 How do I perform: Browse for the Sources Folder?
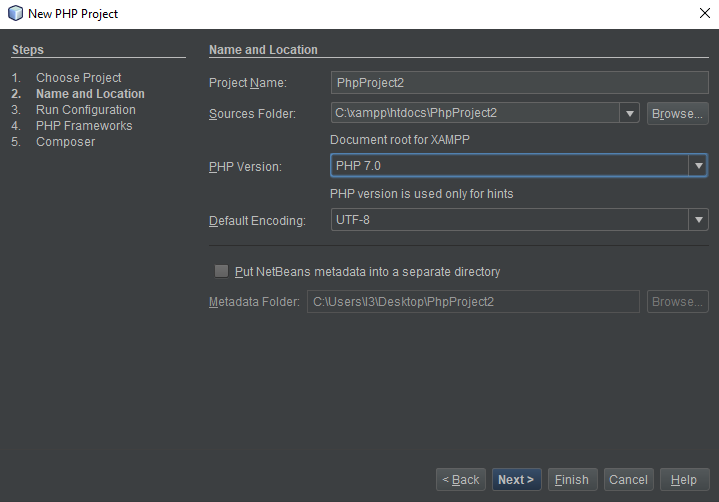coord(677,113)
